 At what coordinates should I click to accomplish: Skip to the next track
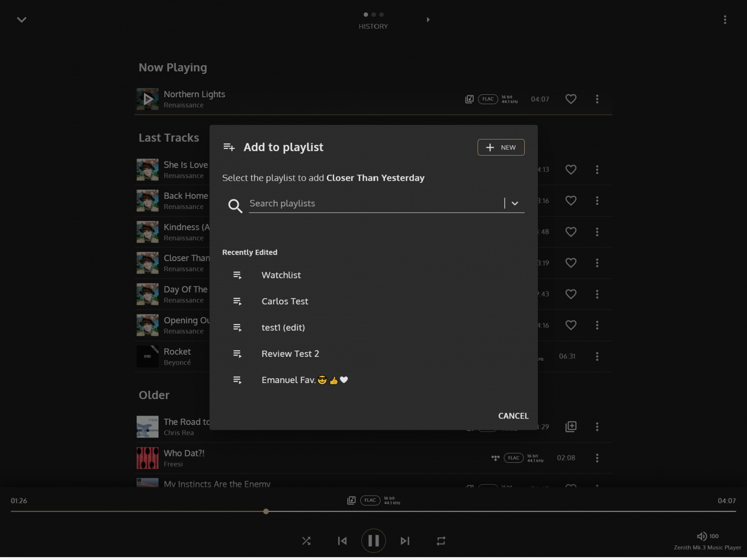(405, 541)
